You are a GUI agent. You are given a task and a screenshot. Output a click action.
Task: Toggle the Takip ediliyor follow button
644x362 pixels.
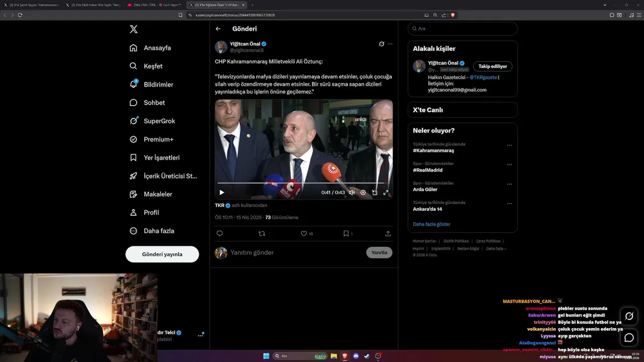point(493,66)
